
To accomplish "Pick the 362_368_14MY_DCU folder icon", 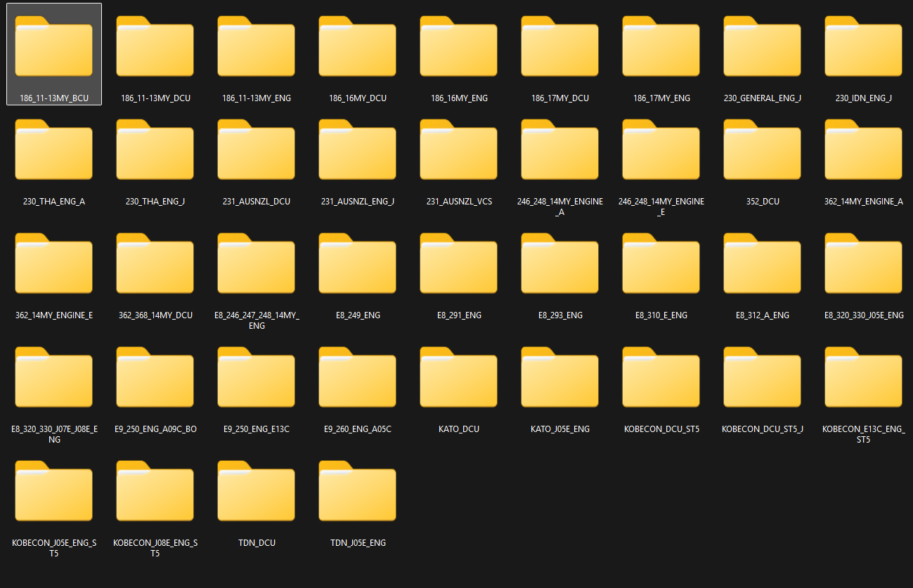I will (x=155, y=263).
